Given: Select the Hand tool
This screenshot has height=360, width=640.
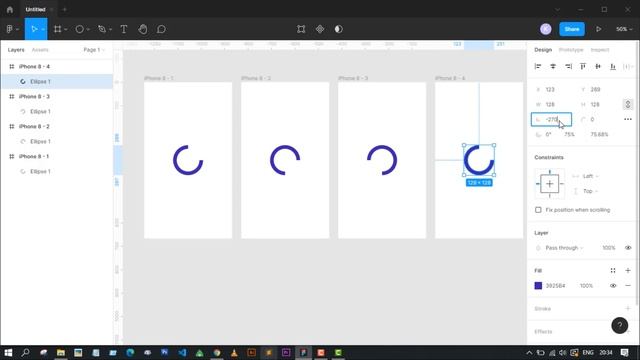Looking at the screenshot, I should (142, 29).
